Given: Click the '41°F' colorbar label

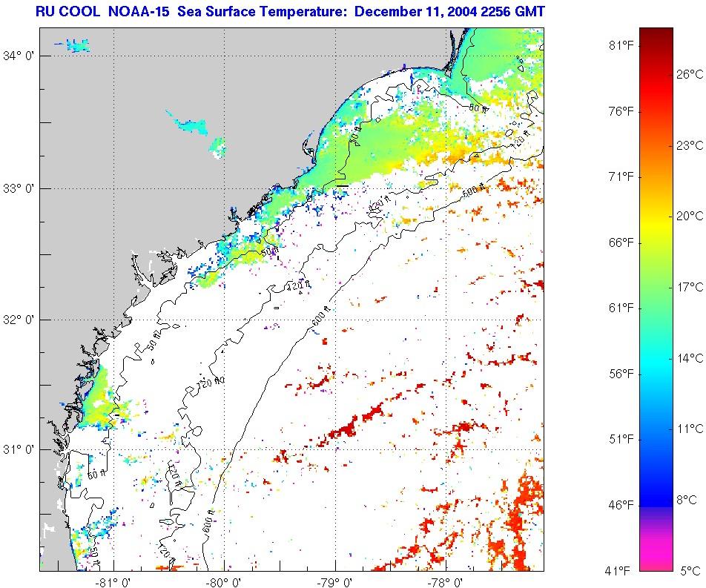Looking at the screenshot, I should (x=617, y=572).
